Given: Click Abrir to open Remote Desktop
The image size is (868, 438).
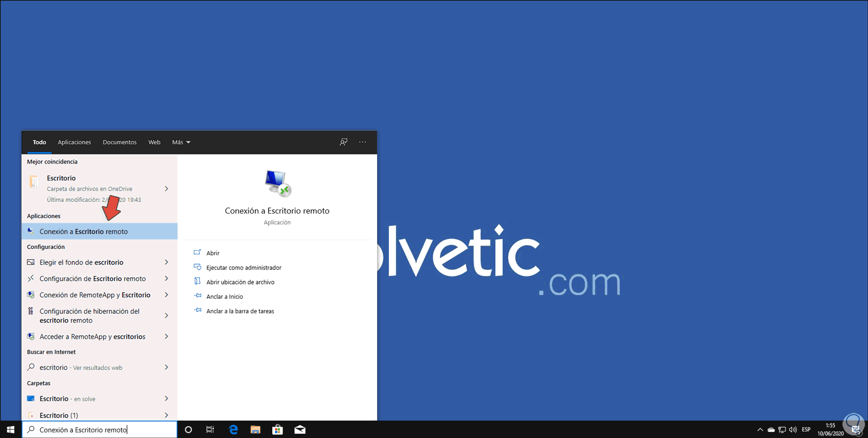Looking at the screenshot, I should pyautogui.click(x=213, y=253).
